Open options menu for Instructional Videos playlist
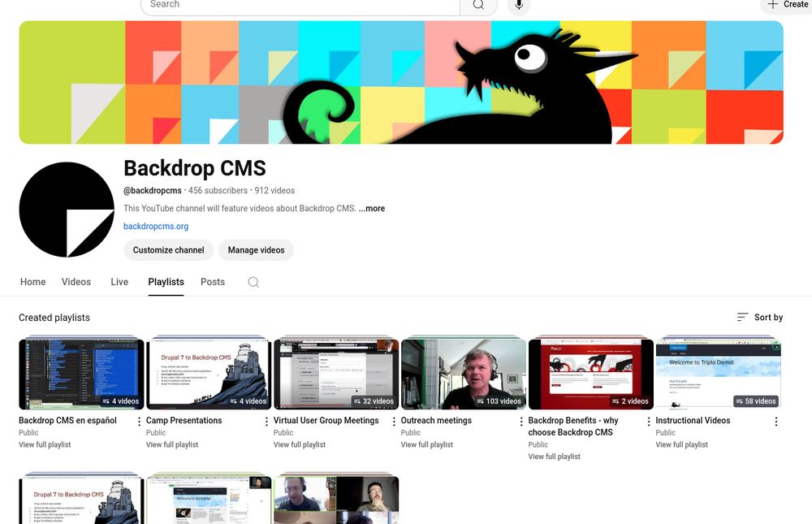 (775, 422)
